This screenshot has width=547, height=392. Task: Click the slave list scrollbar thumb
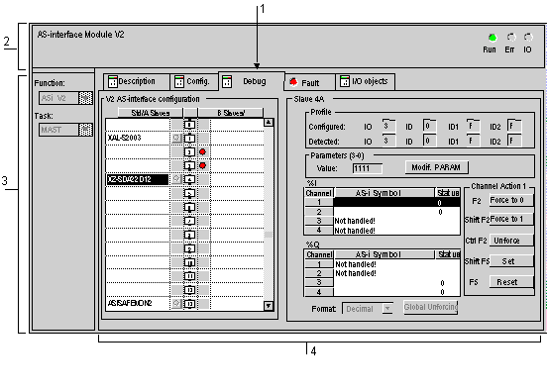coord(269,235)
